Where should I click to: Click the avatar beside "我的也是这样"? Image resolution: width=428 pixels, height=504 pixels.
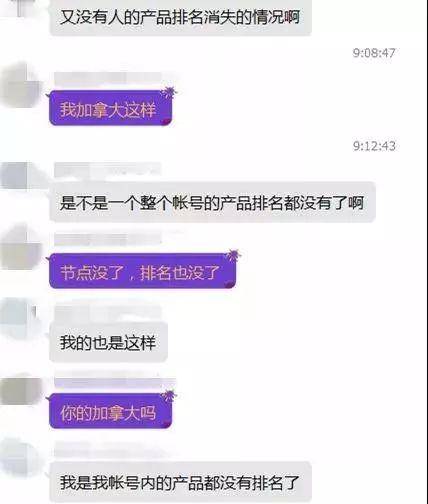tap(21, 316)
